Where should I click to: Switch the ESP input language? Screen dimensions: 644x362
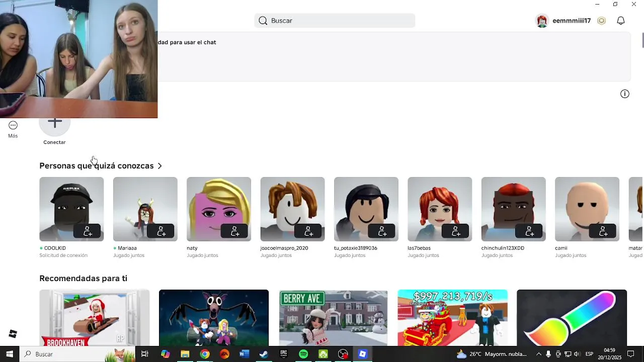[589, 354]
